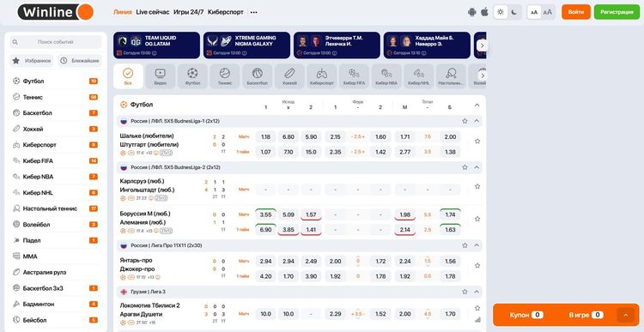Open Android app download icon
Screen dimensions: 644x332
point(472,12)
